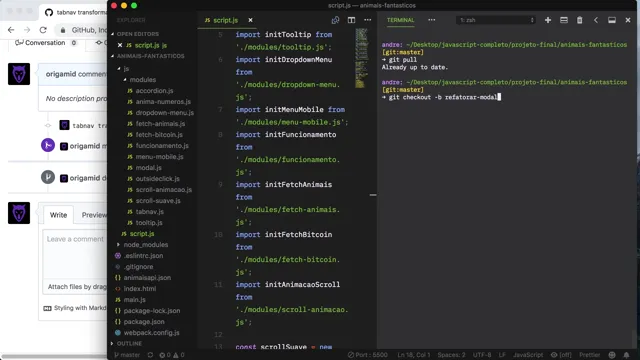Open terminal panel more actions ellipsis
640x360 pixels.
431,20
